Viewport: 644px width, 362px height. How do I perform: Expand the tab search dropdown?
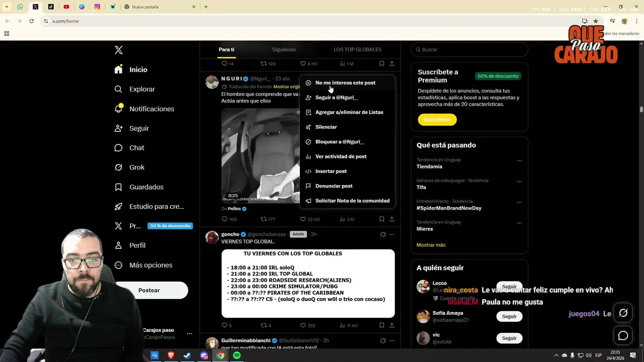tap(6, 7)
